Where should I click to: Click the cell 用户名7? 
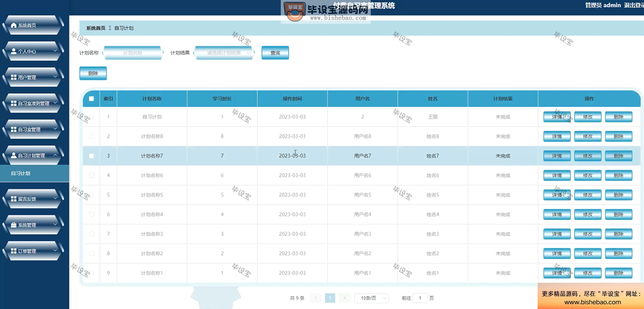click(363, 156)
